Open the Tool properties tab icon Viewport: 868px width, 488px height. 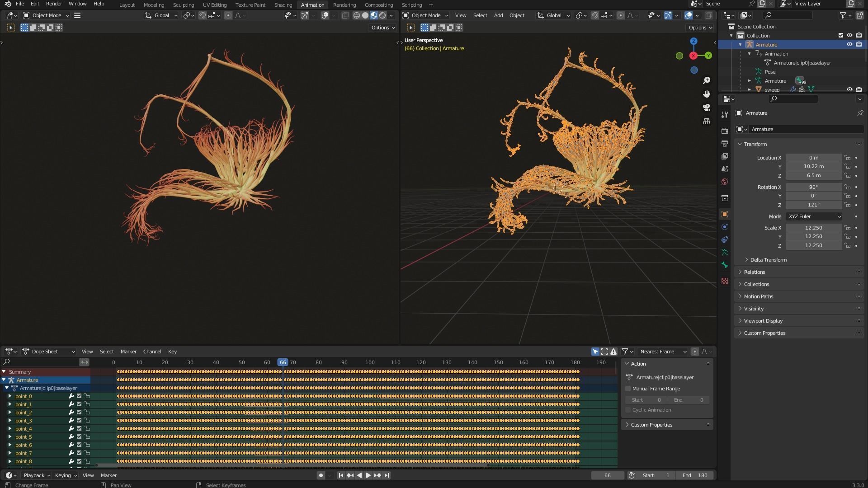[x=725, y=115]
